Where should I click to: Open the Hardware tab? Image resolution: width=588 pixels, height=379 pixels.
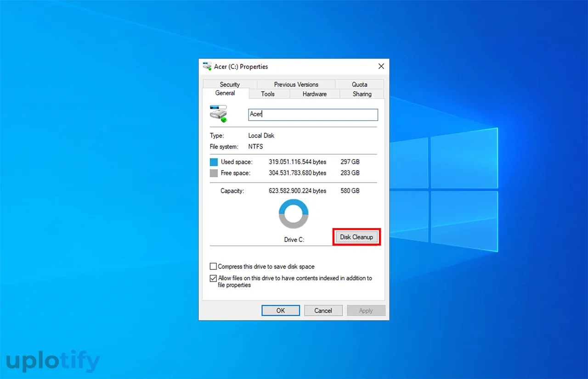click(315, 94)
